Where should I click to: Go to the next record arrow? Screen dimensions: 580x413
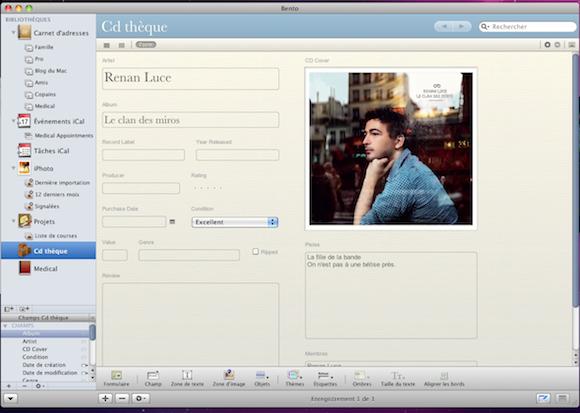(x=462, y=26)
